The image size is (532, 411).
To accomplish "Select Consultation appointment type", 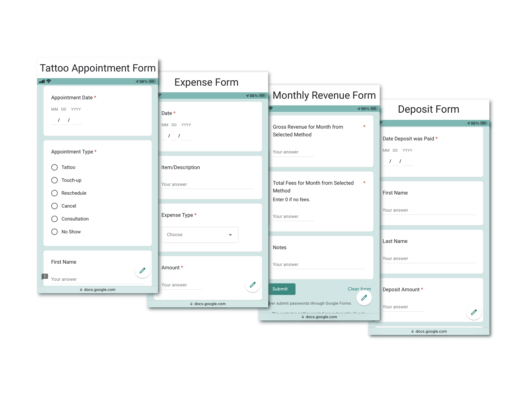I will coord(54,219).
